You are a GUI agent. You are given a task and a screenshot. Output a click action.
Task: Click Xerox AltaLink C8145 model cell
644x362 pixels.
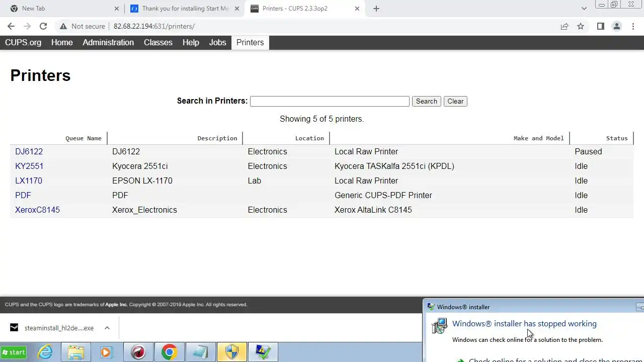[x=373, y=210]
